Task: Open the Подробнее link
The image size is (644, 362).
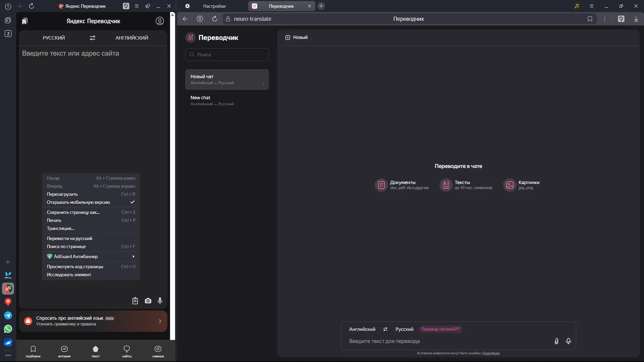Action: coord(491,353)
